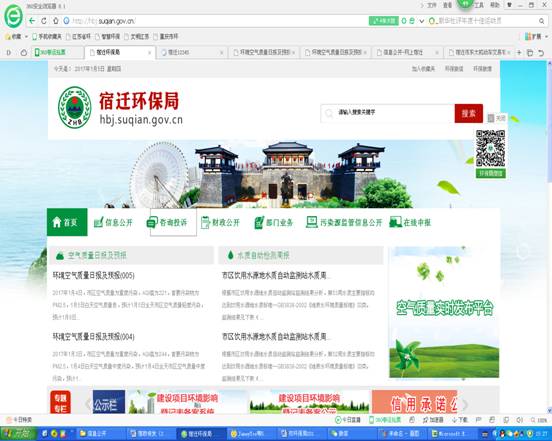This screenshot has width=552, height=441.
Task: Go to 首页 home icon in navigation
Action: click(67, 222)
